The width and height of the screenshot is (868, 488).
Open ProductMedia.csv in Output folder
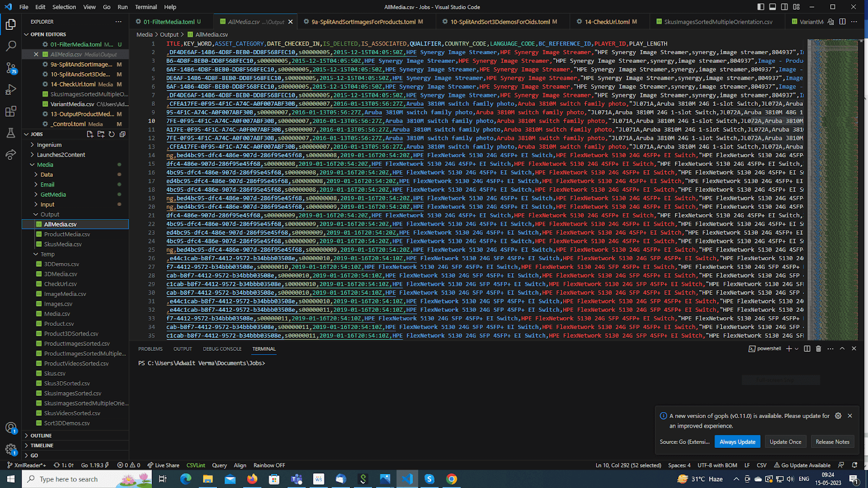tap(67, 234)
